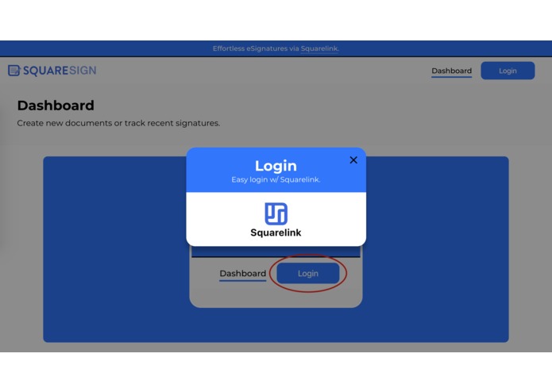552x392 pixels.
Task: Select the Dashboard tab in top navigation
Action: [452, 71]
